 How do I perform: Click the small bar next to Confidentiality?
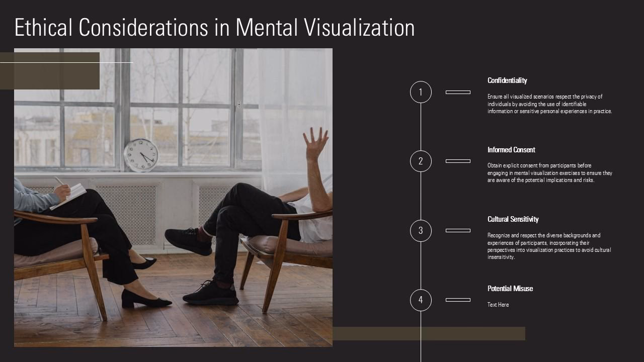(458, 92)
